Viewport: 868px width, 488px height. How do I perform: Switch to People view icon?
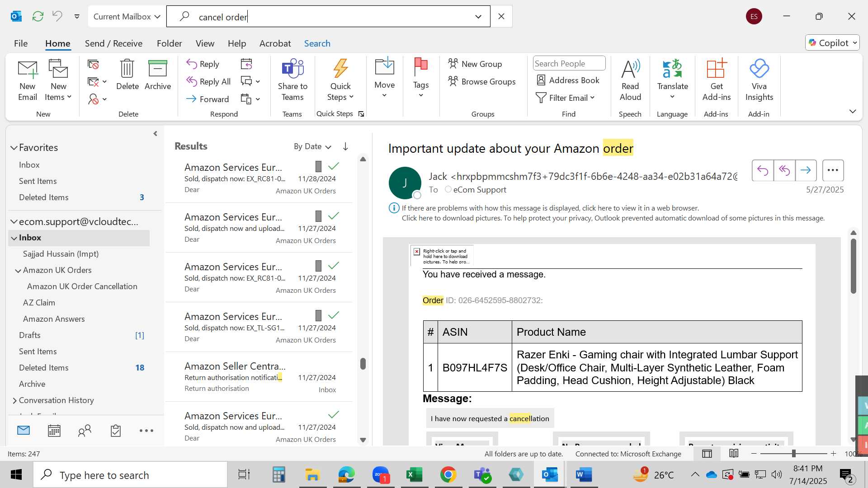[x=85, y=431]
